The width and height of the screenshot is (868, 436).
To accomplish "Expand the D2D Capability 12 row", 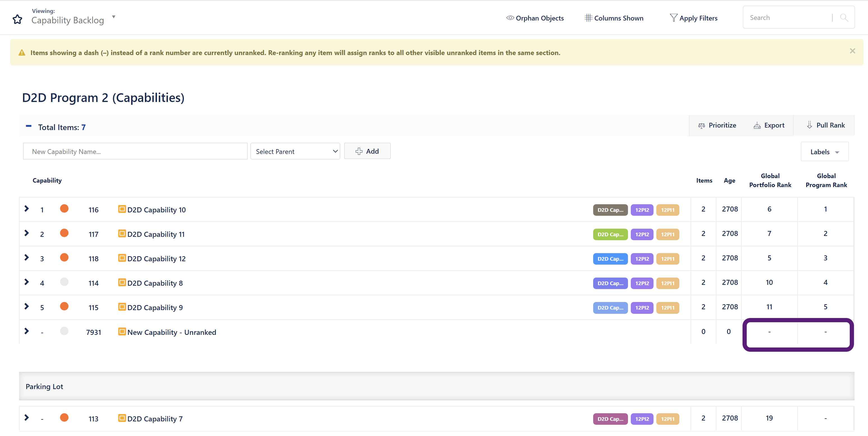I will (x=27, y=258).
